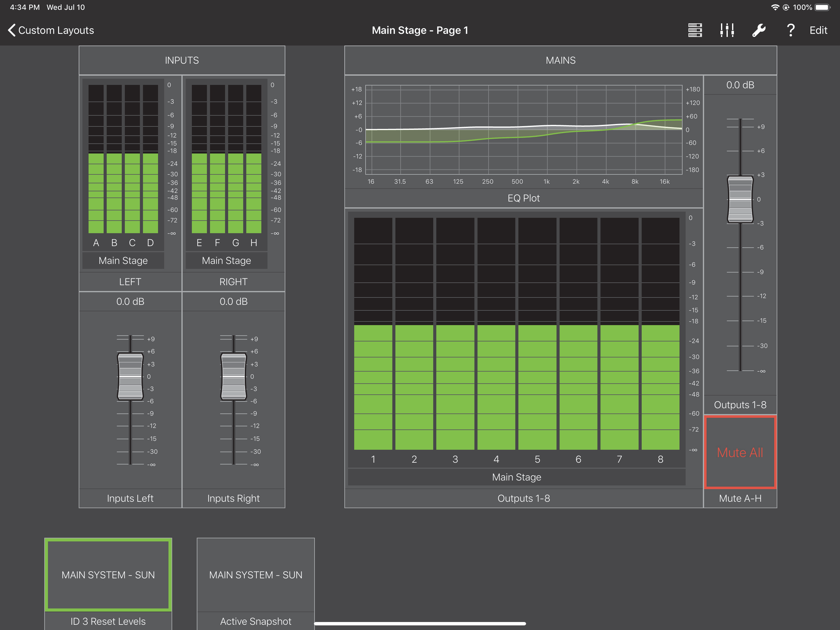The width and height of the screenshot is (840, 630).
Task: Tap output meter channel 1
Action: pyautogui.click(x=373, y=334)
